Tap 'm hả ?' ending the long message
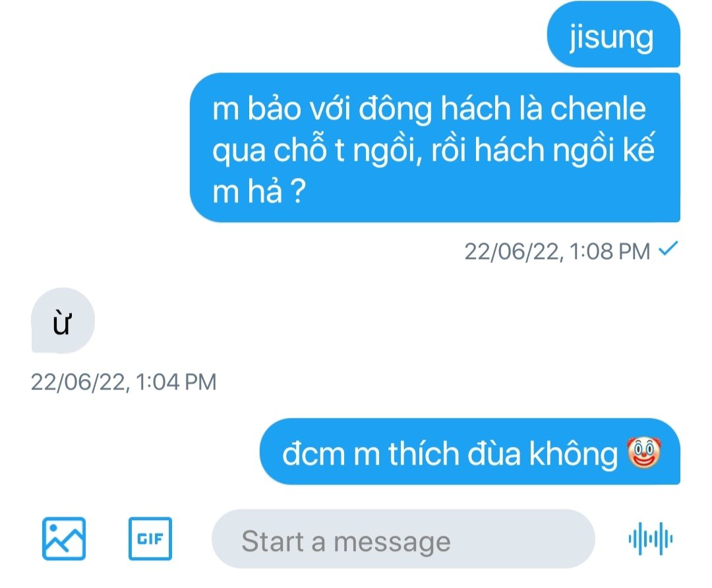Viewport: 712px width, 588px height. [259, 191]
